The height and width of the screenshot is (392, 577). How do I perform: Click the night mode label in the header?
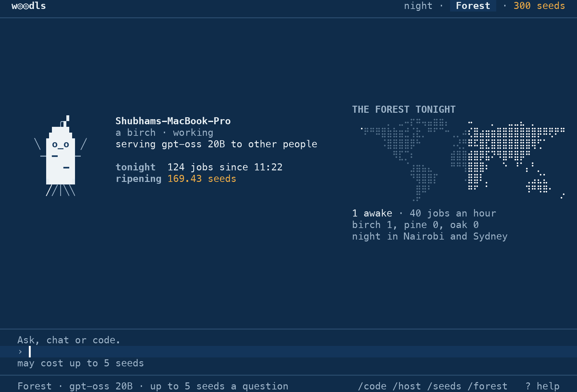click(418, 6)
